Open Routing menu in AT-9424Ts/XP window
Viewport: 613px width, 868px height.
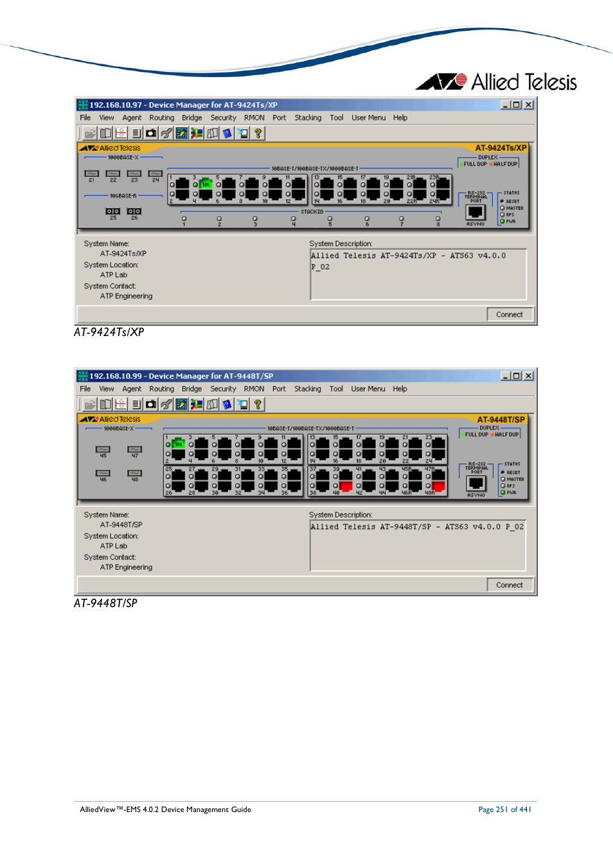point(162,118)
